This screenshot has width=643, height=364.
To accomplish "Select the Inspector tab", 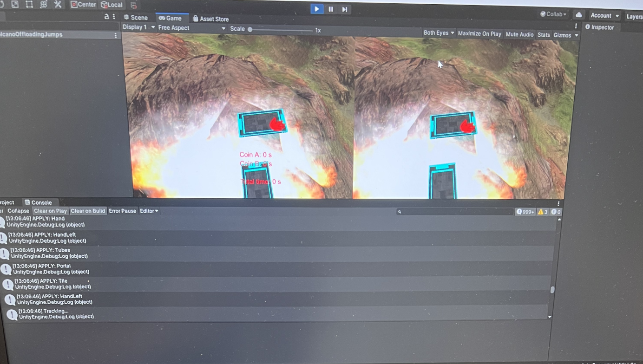I will click(600, 27).
